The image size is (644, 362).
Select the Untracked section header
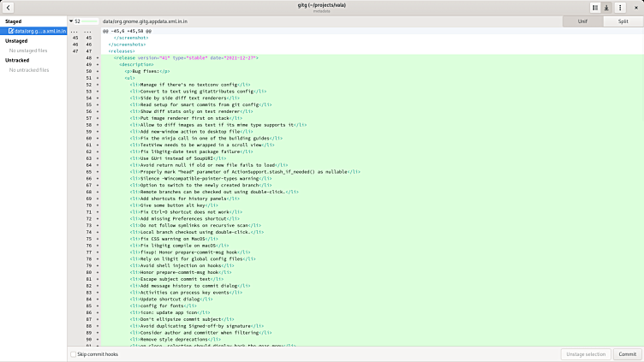17,60
